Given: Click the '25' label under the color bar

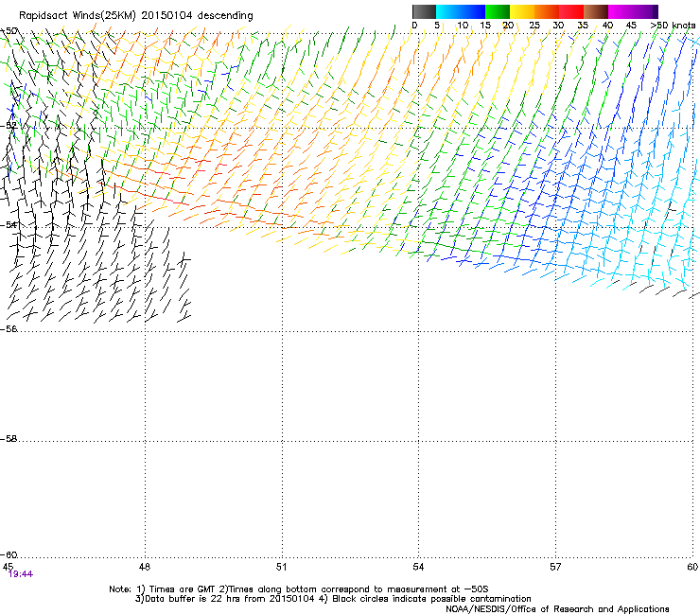Looking at the screenshot, I should pos(534,26).
